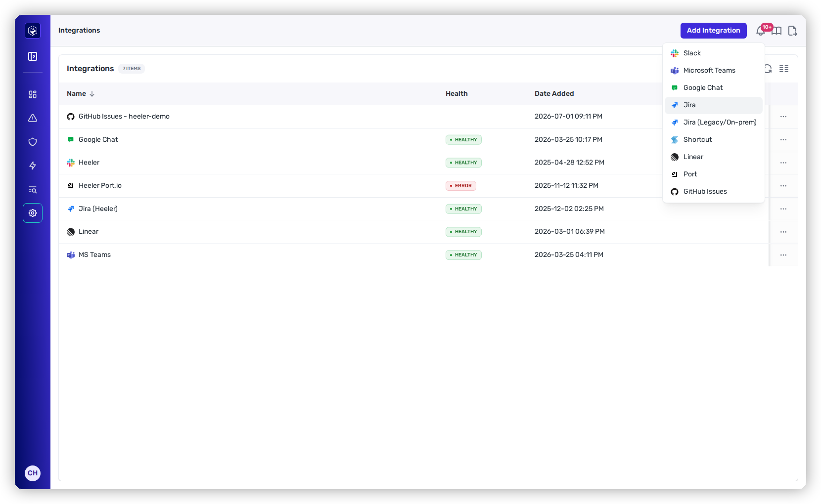Open the table columns layout icon
This screenshot has width=821, height=504.
(784, 69)
